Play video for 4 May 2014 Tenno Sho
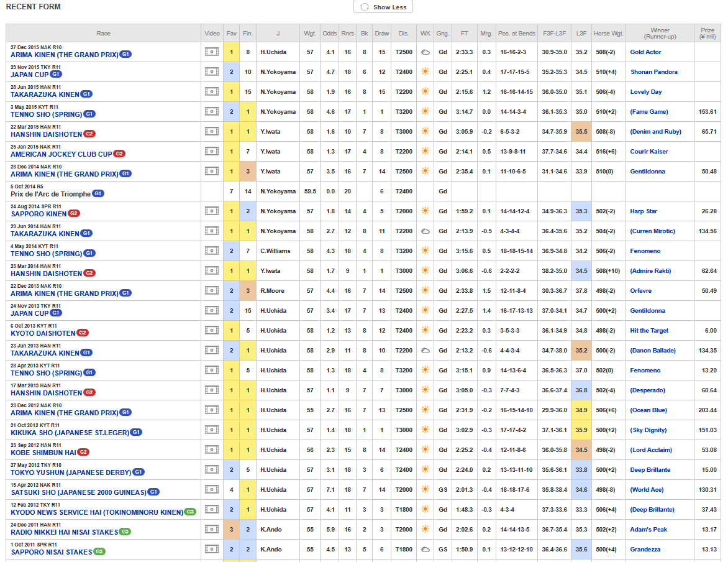The height and width of the screenshot is (562, 728). pyautogui.click(x=212, y=251)
